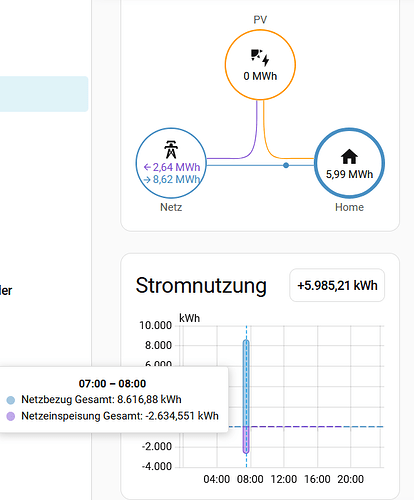Viewport: 414px width, 500px height.
Task: Click the -2.000 y-axis label
Action: pos(157,446)
